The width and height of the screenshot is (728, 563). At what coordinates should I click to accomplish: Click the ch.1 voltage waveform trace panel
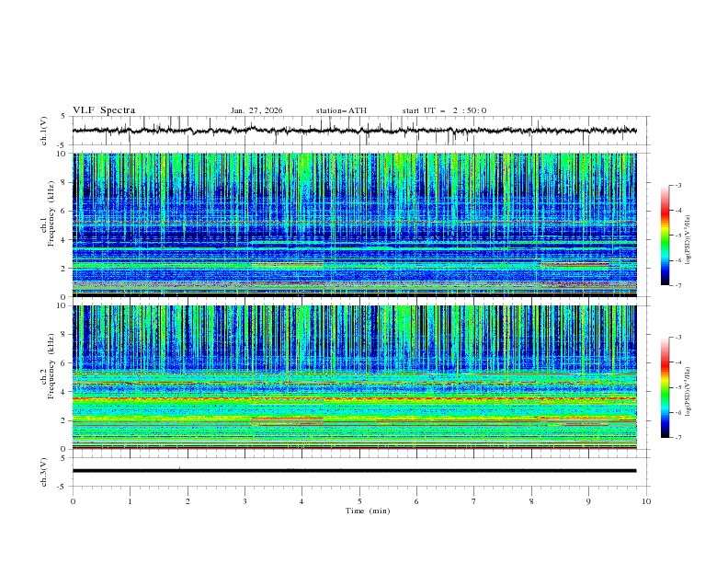point(360,131)
